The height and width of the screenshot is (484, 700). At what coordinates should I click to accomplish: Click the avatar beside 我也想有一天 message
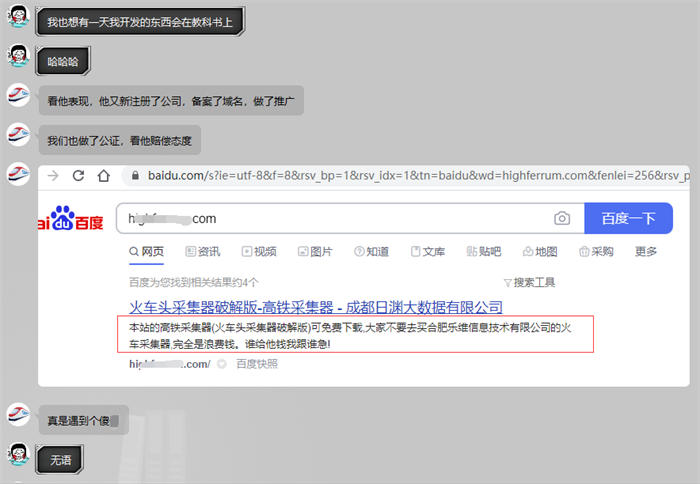(18, 16)
